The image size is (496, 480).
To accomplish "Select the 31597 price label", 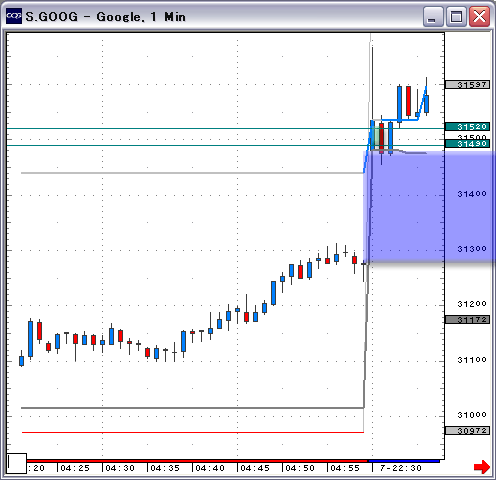I will click(467, 85).
